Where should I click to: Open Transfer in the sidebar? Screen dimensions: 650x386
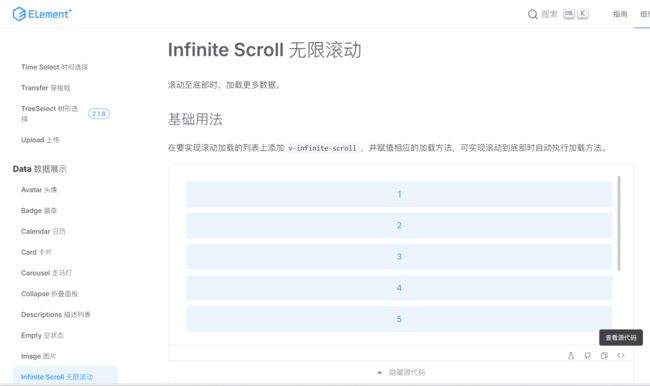[46, 87]
